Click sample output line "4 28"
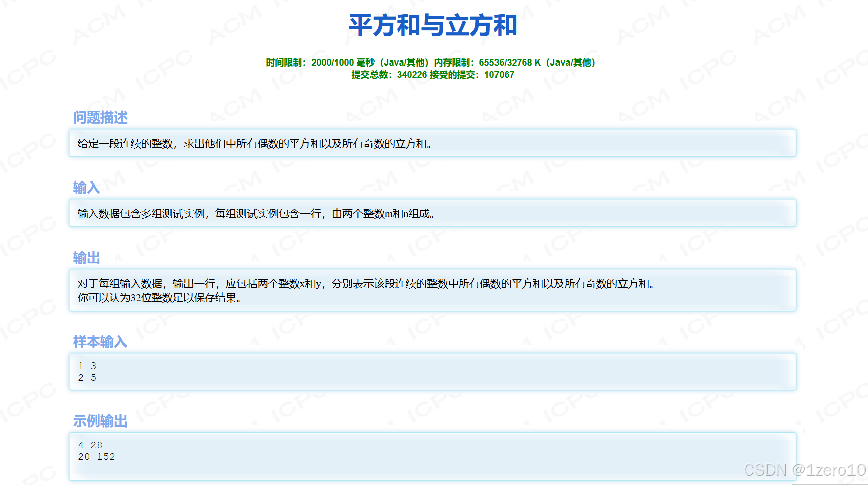This screenshot has height=485, width=868. click(90, 445)
